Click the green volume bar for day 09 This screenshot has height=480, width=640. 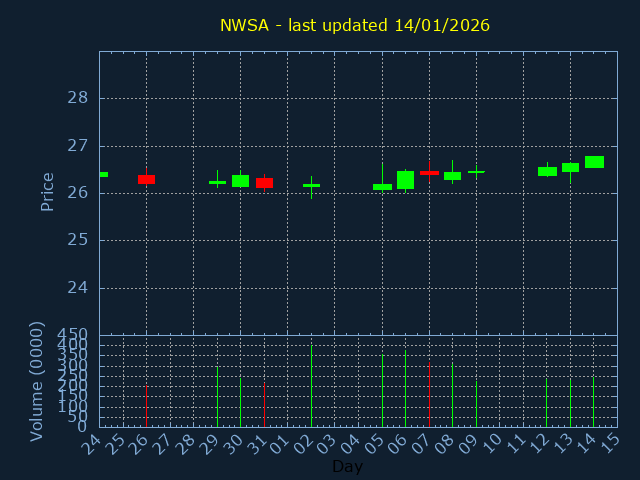click(476, 404)
